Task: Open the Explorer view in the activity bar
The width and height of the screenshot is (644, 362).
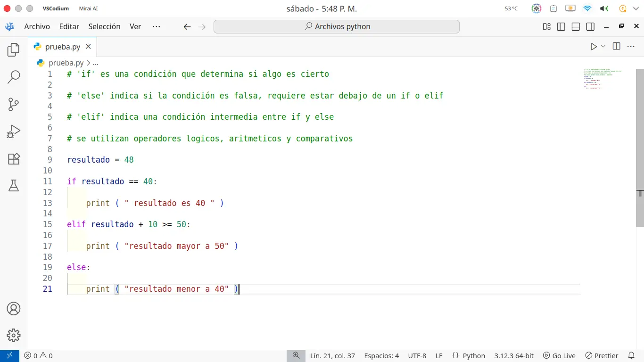Action: tap(14, 49)
